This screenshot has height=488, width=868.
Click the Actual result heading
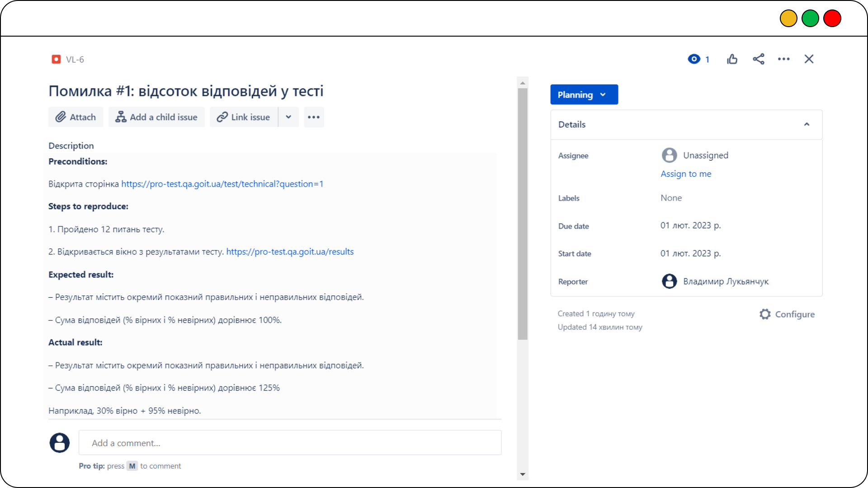pyautogui.click(x=75, y=343)
